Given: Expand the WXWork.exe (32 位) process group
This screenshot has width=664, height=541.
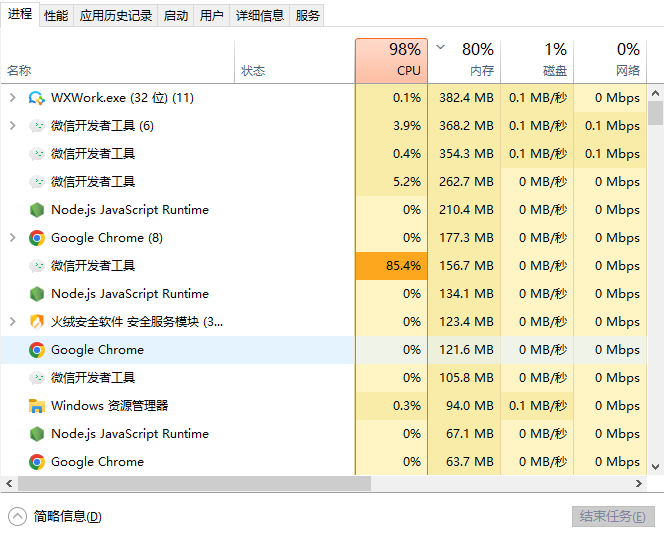Looking at the screenshot, I should click(x=13, y=98).
